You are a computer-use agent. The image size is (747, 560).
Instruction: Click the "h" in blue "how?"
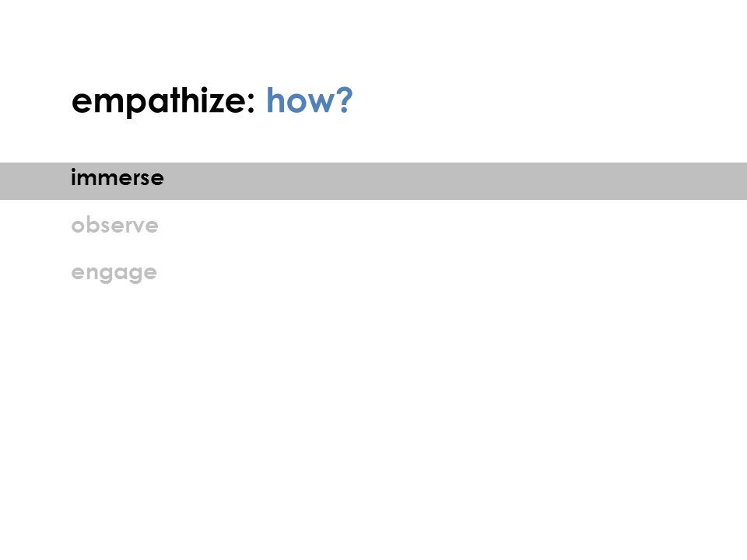[x=275, y=100]
